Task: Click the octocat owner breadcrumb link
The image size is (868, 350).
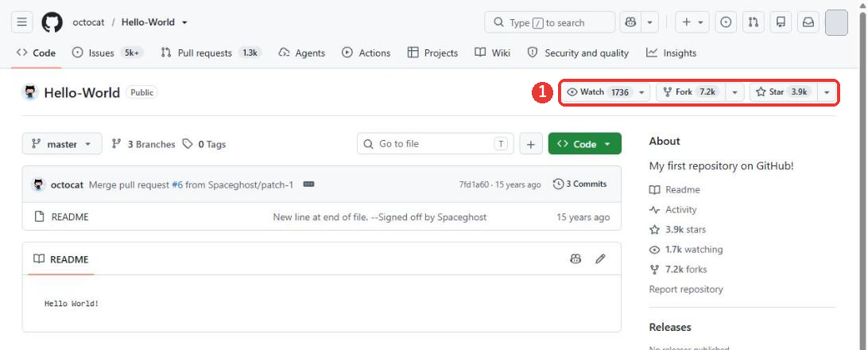Action: coord(88,23)
